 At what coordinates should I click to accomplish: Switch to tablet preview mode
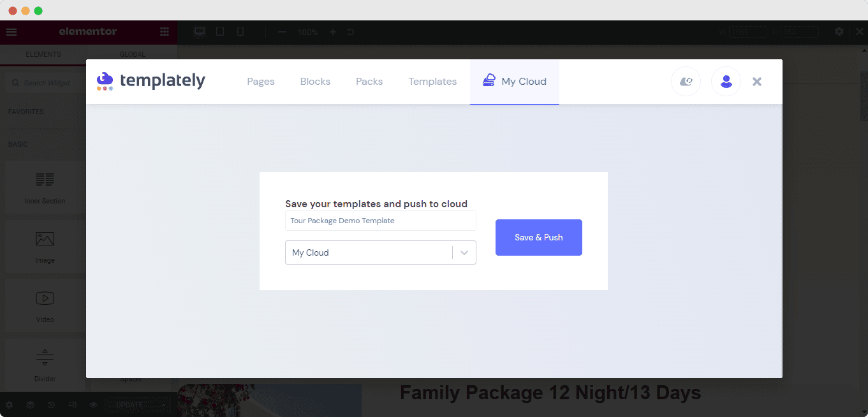[x=220, y=32]
